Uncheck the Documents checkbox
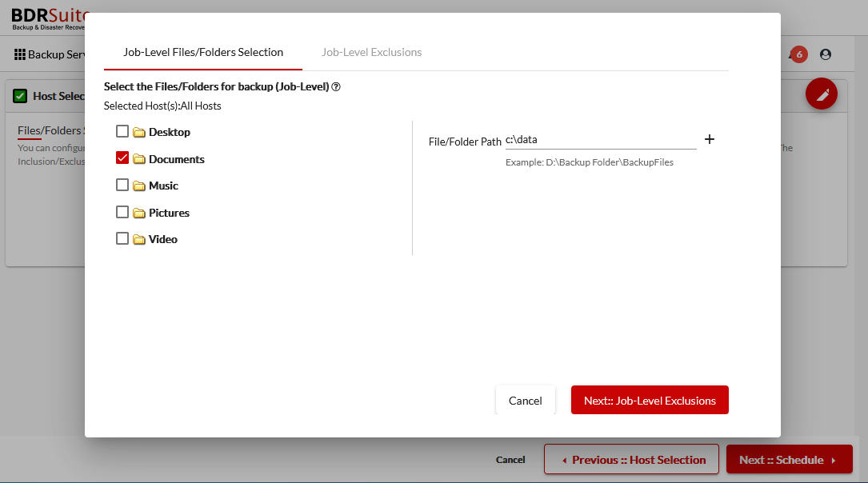 click(122, 158)
